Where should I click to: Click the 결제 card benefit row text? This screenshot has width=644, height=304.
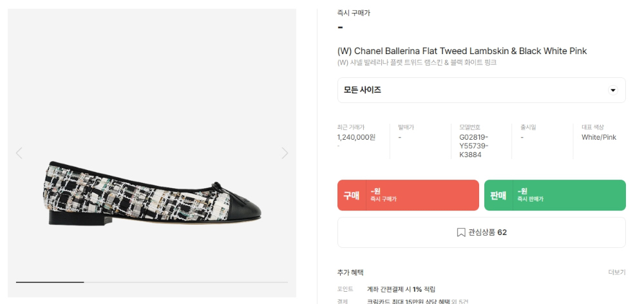[x=402, y=302]
